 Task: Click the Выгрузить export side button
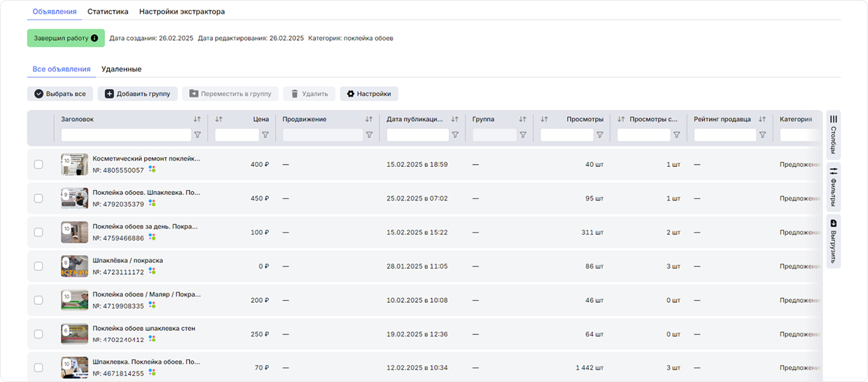[x=833, y=241]
